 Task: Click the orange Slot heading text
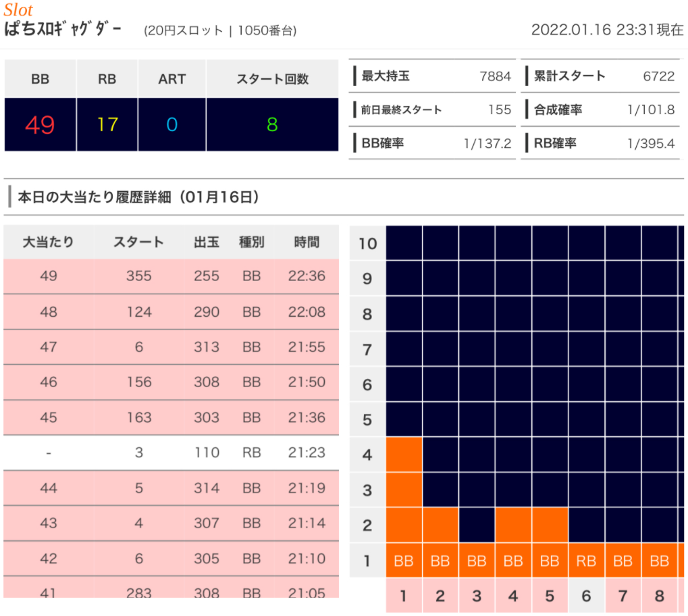[18, 10]
